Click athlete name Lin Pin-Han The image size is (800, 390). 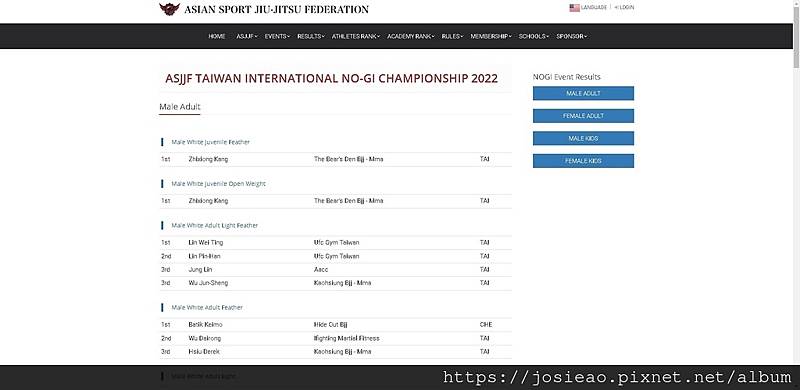[205, 256]
